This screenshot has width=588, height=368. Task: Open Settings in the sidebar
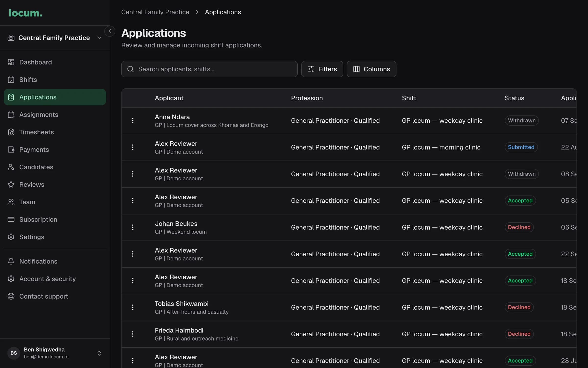coord(55,237)
